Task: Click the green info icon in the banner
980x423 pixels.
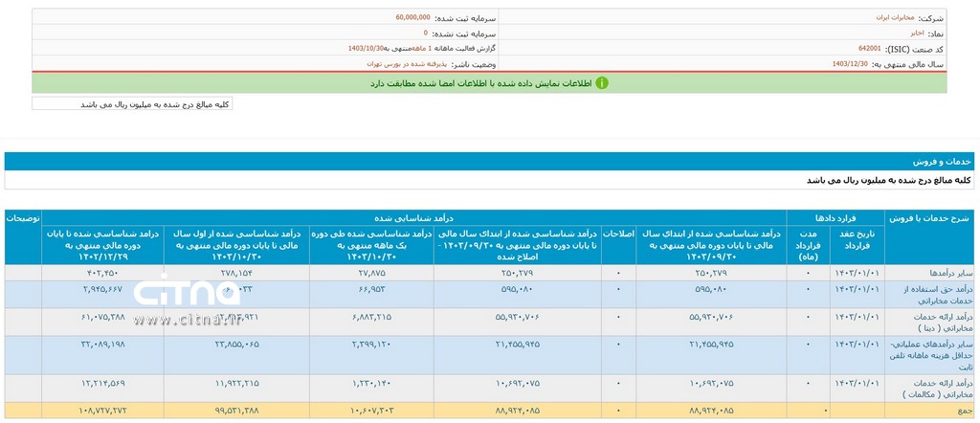Action: (x=601, y=83)
